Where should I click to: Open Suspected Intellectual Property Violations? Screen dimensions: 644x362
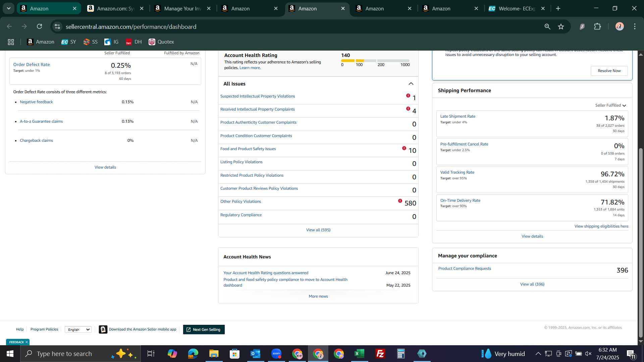(x=258, y=96)
